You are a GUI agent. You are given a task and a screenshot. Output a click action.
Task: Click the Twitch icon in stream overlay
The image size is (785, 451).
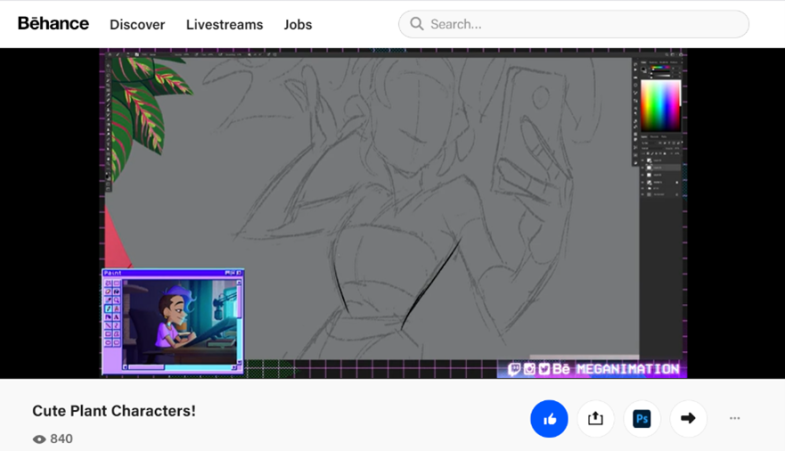514,369
